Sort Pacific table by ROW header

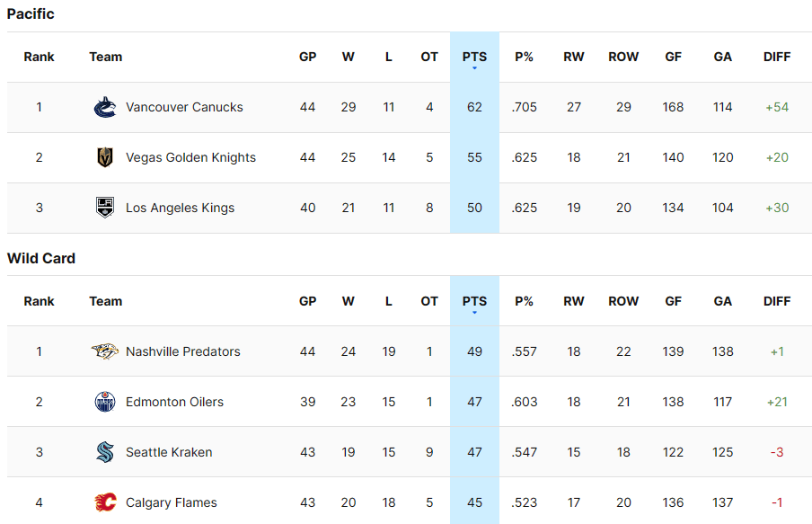[623, 57]
